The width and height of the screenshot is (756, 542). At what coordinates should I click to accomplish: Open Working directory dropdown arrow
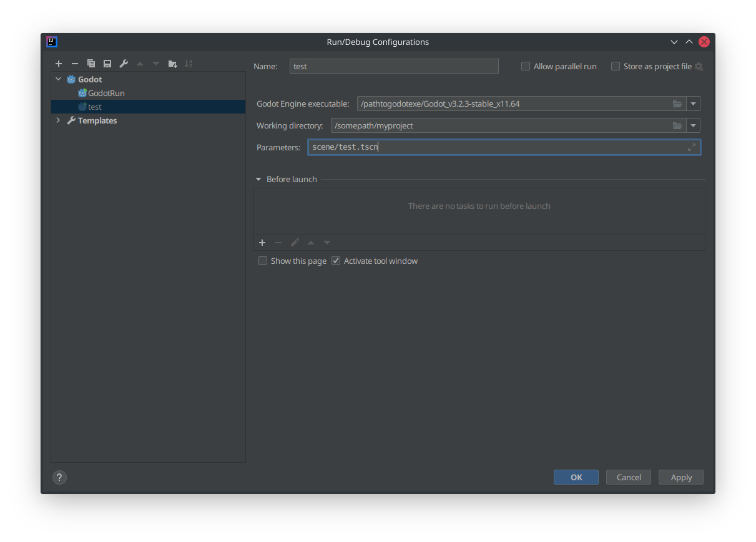693,125
